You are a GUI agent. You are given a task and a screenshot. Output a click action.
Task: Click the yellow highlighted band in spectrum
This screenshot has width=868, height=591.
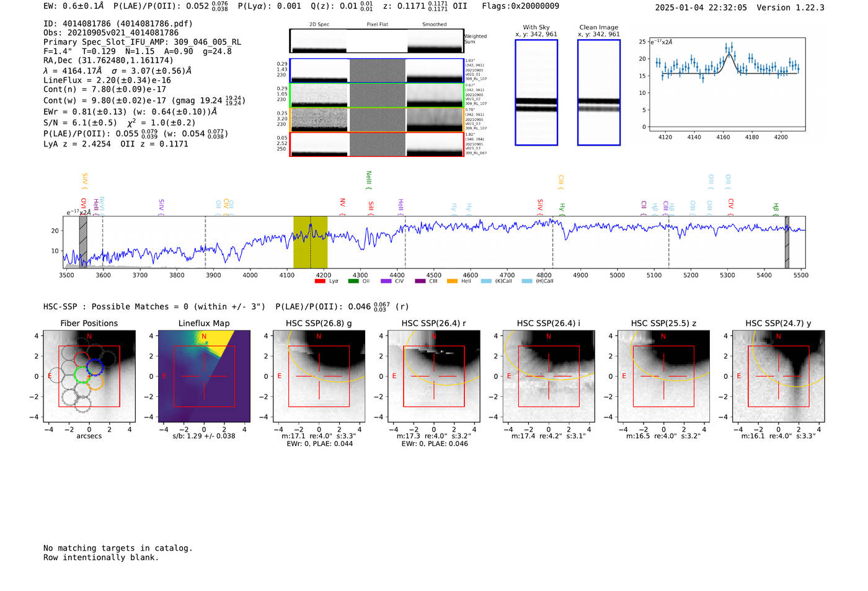310,242
